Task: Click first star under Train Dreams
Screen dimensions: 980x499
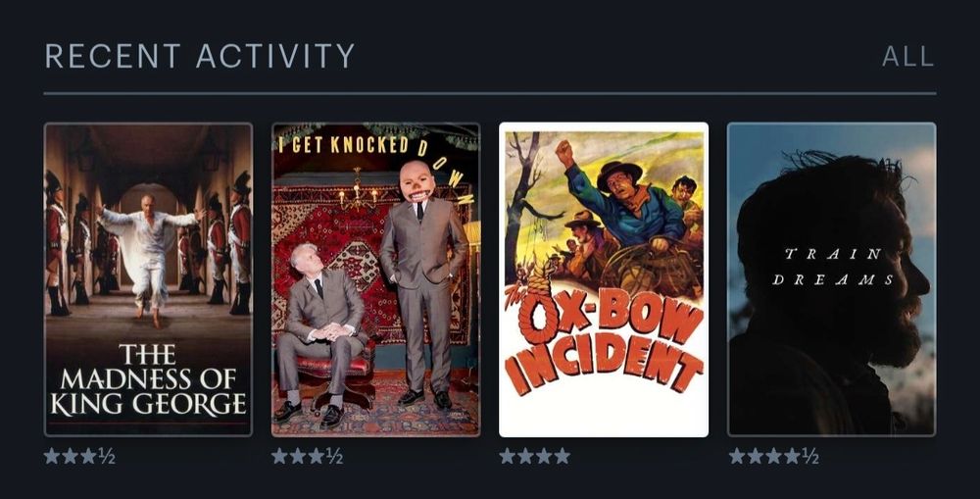Action: click(738, 456)
